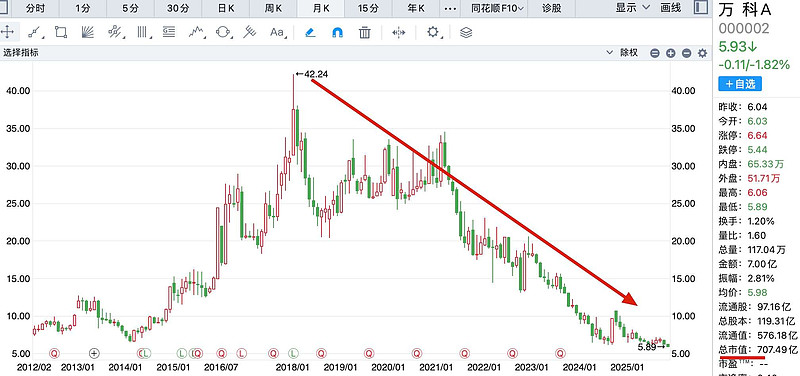This screenshot has width=800, height=376.
Task: Choose the trend line drawing tool
Action: tap(35, 33)
